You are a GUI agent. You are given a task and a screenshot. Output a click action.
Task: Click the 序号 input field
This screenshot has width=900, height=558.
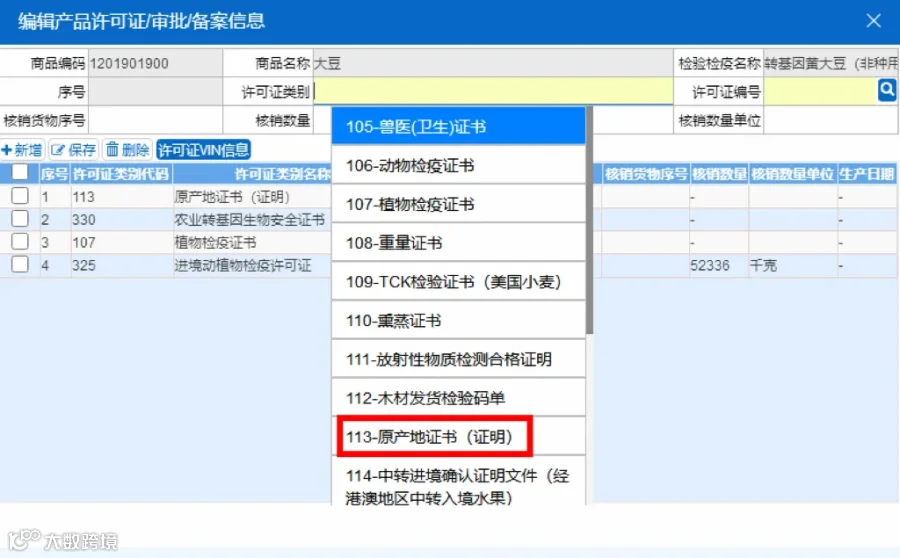click(x=155, y=91)
